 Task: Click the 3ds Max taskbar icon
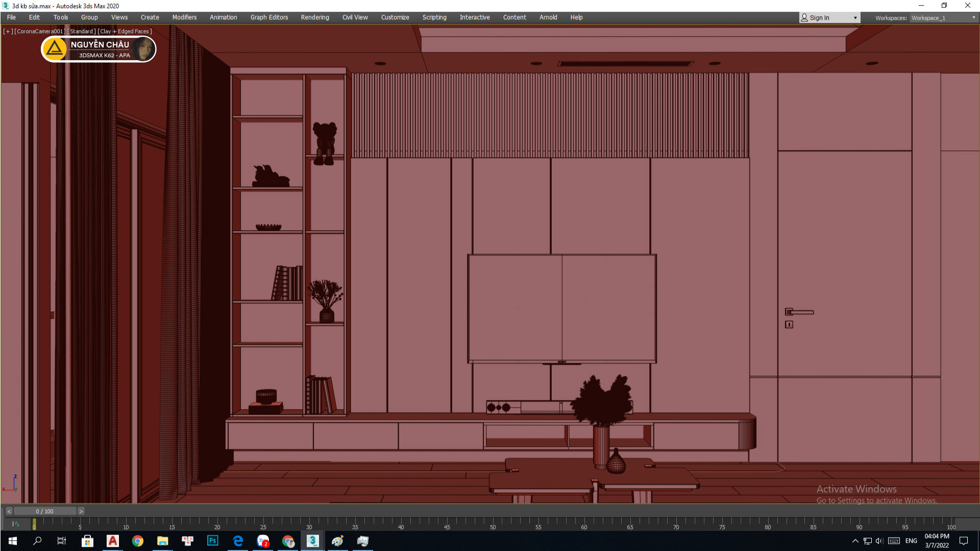tap(313, 541)
